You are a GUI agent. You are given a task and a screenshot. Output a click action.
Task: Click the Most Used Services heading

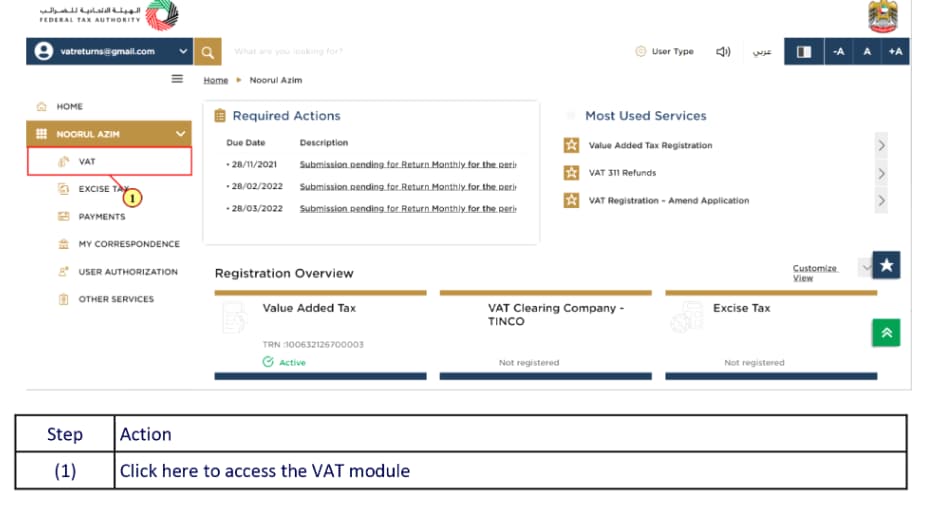coord(645,116)
